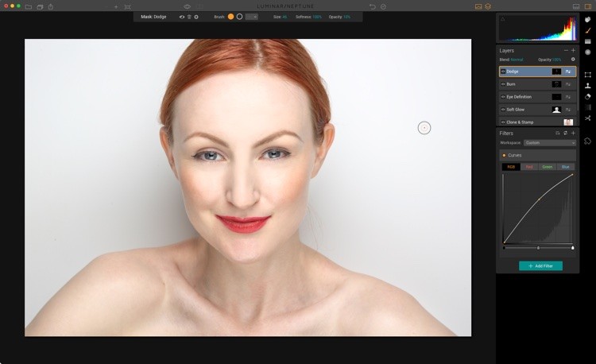Select the Transform tool
This screenshot has width=596, height=364.
(x=587, y=75)
